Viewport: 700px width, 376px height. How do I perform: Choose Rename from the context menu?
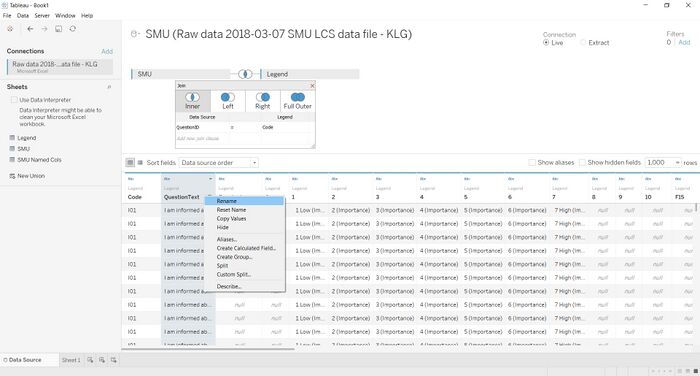pyautogui.click(x=244, y=201)
